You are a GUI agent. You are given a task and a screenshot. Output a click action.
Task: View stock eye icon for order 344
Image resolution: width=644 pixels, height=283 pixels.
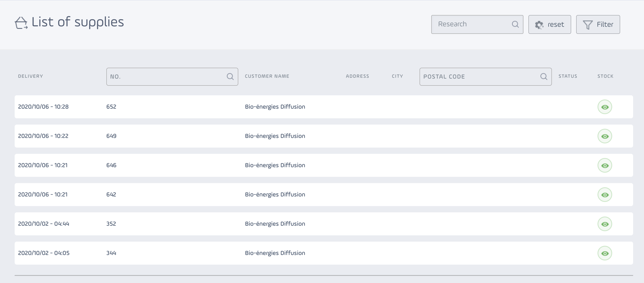[605, 253]
